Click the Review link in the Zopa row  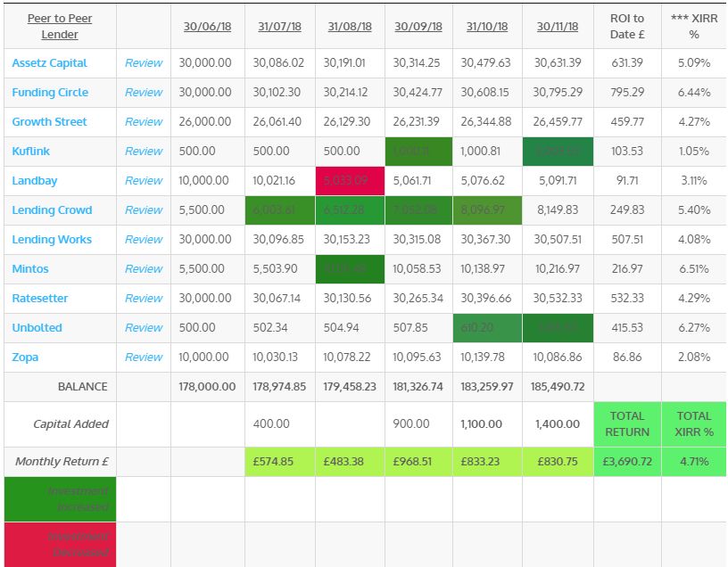point(144,357)
